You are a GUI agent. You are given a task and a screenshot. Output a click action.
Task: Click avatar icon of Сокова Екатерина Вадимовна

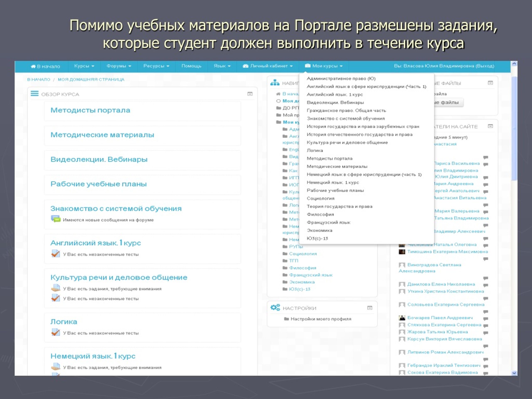[402, 373]
